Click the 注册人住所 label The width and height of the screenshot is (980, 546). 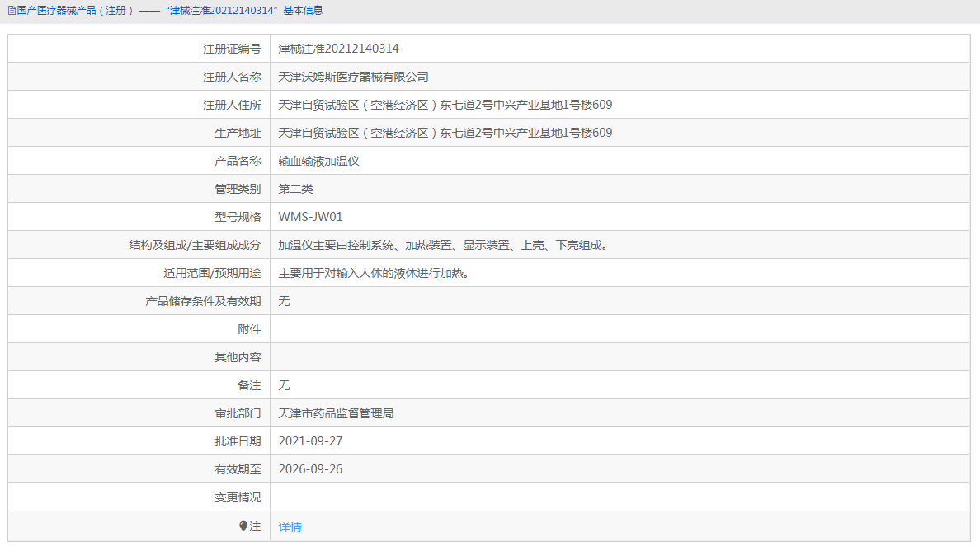pos(232,105)
